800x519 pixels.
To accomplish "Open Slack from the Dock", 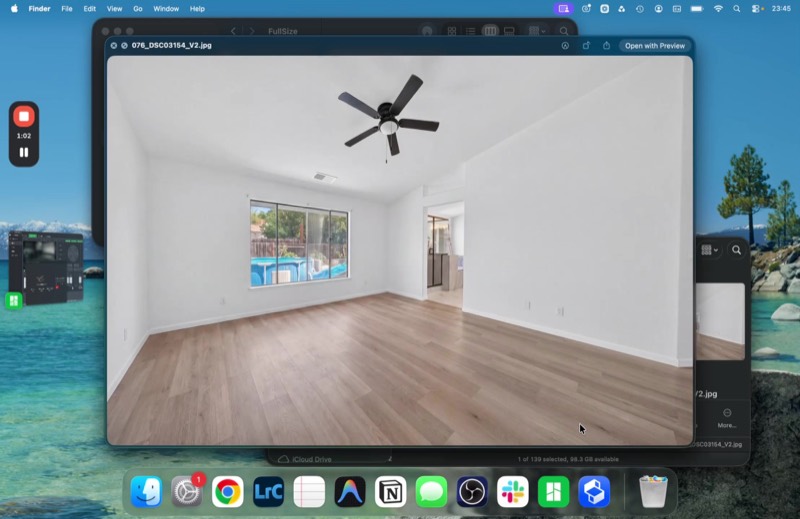I will click(513, 491).
